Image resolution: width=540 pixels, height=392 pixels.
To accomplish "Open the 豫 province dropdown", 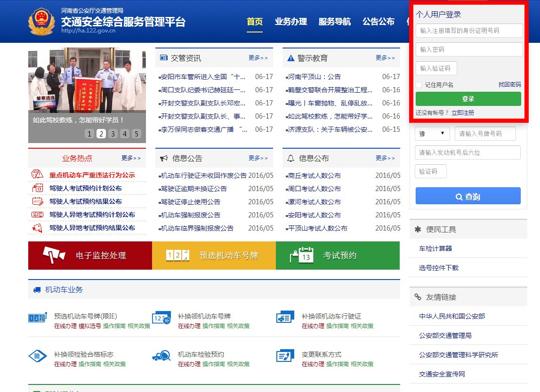I will 432,134.
